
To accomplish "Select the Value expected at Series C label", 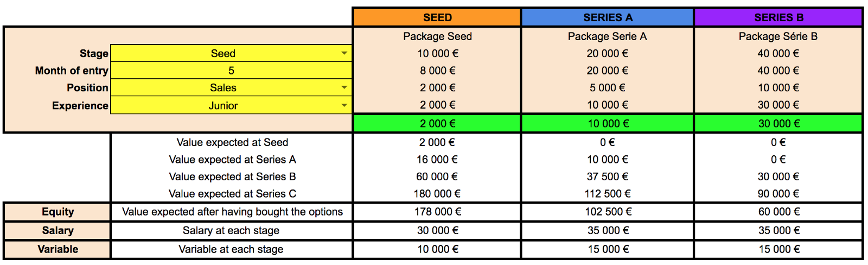I will tap(232, 194).
